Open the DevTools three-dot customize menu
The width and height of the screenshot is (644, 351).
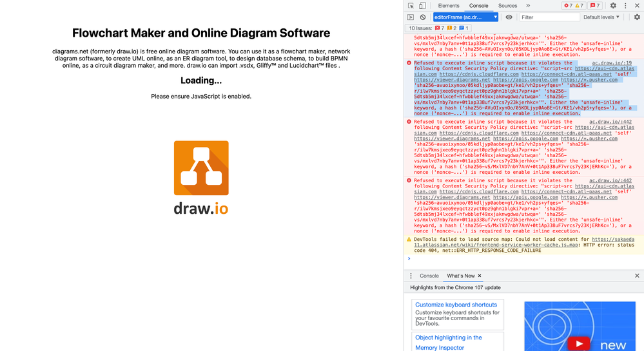625,6
